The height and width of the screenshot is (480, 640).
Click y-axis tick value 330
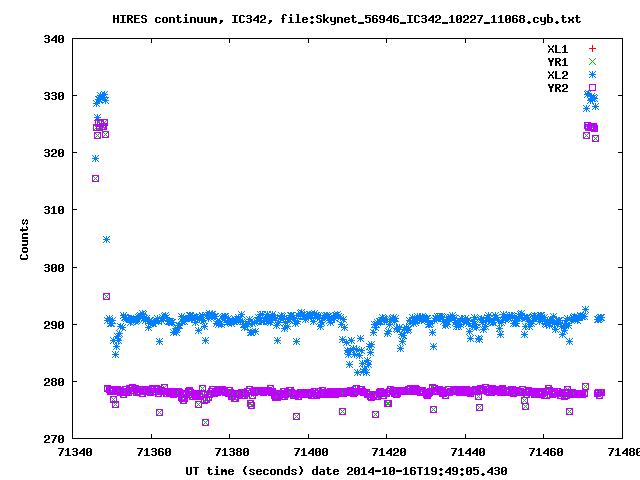(x=54, y=96)
